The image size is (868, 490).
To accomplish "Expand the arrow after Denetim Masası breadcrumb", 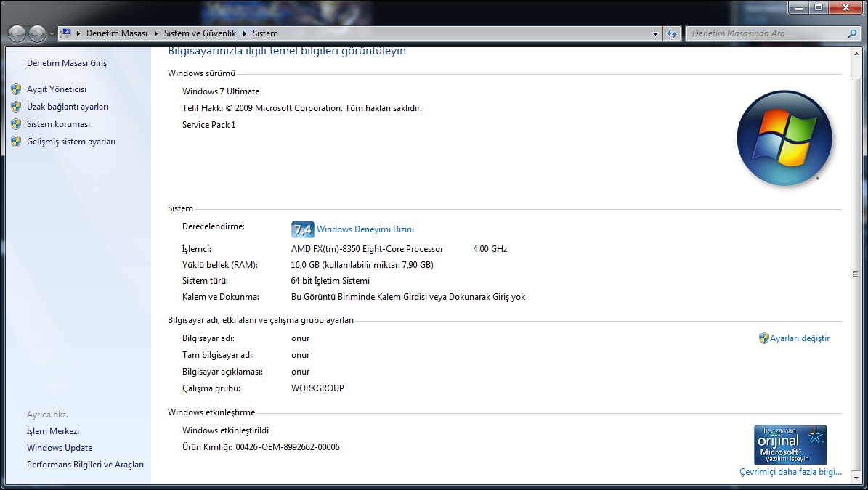I will [155, 33].
